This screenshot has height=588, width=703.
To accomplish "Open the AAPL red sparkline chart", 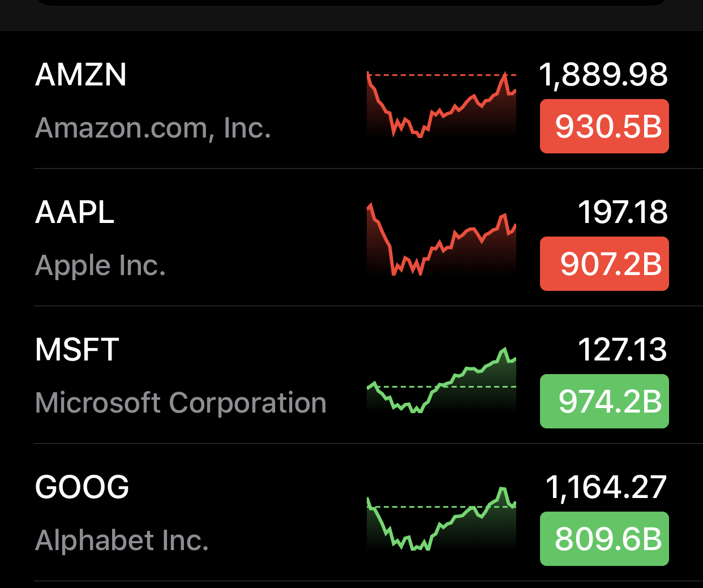I will (x=441, y=240).
